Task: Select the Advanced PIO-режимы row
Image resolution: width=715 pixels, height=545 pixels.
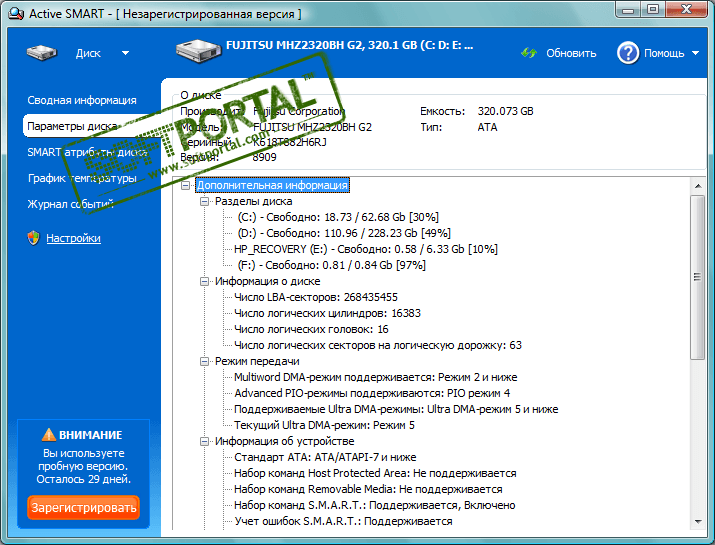Action: 372,393
